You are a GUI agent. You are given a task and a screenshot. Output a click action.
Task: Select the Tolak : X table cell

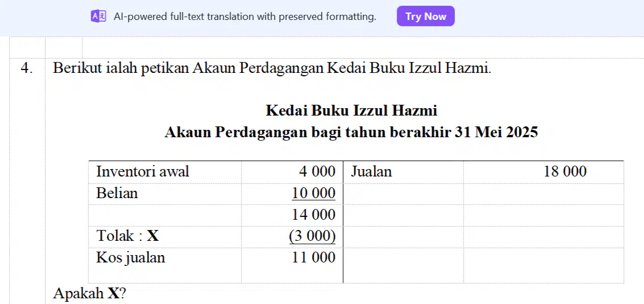click(165, 236)
